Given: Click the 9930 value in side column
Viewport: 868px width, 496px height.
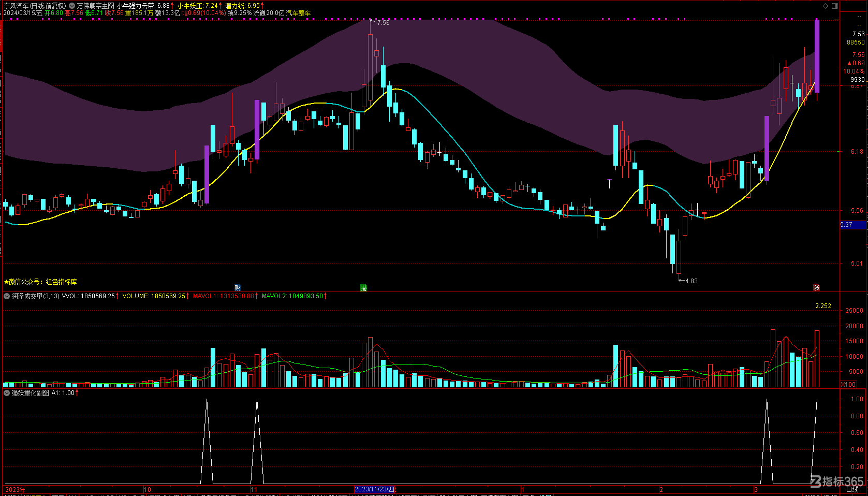Looking at the screenshot, I should coord(858,80).
